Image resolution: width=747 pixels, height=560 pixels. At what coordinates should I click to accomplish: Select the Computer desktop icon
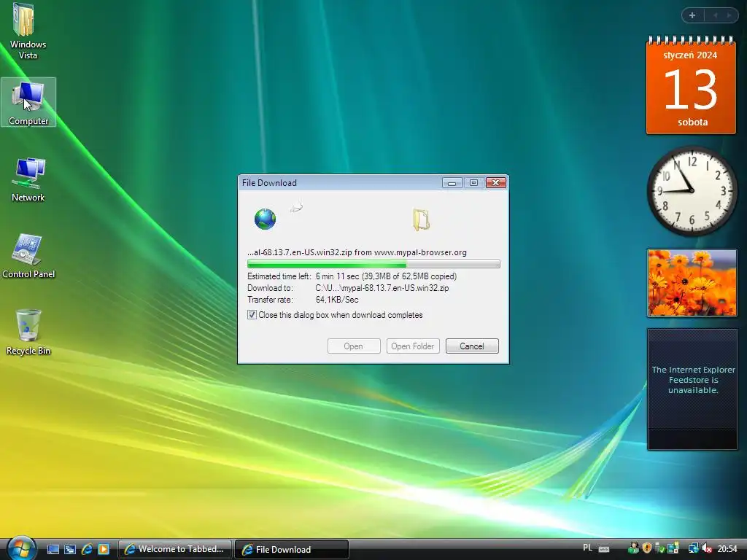tap(28, 102)
